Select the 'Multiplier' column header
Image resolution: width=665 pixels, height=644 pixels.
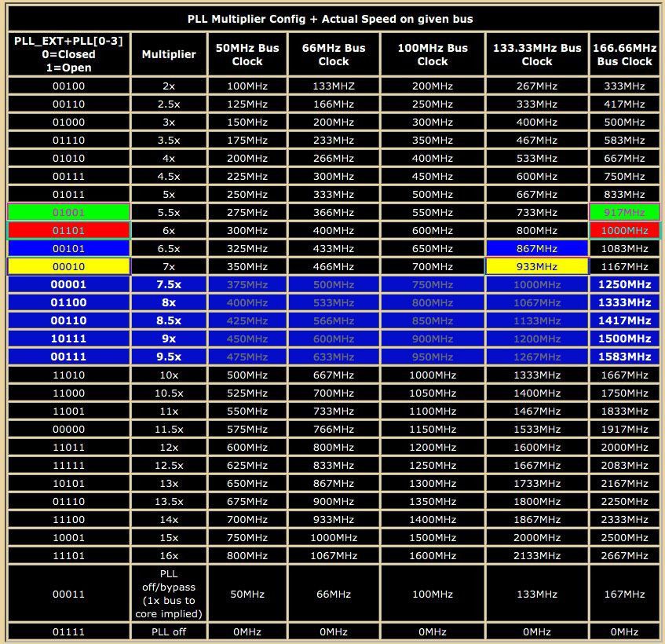(169, 54)
